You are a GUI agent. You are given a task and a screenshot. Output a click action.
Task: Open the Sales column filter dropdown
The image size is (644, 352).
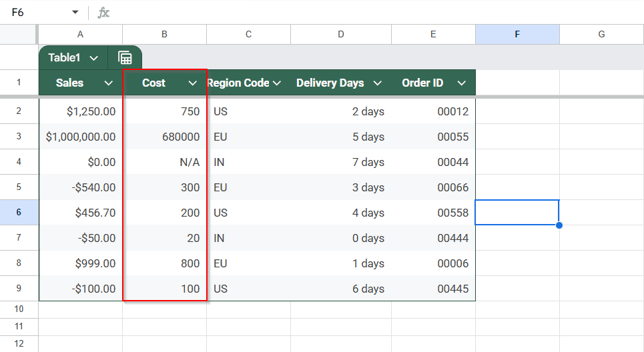108,83
